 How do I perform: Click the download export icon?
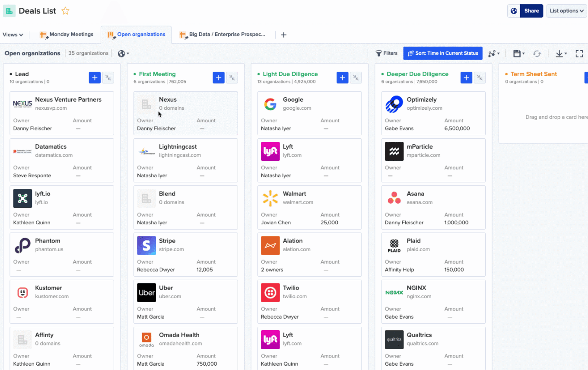point(561,54)
